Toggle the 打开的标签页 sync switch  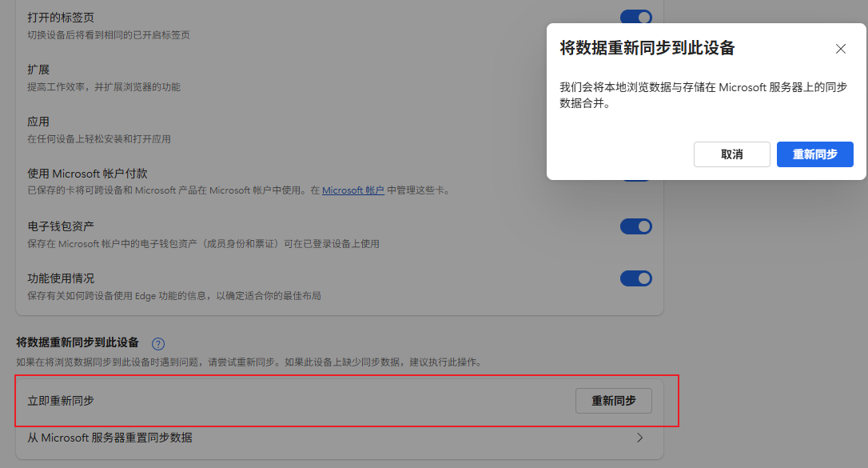tap(636, 17)
